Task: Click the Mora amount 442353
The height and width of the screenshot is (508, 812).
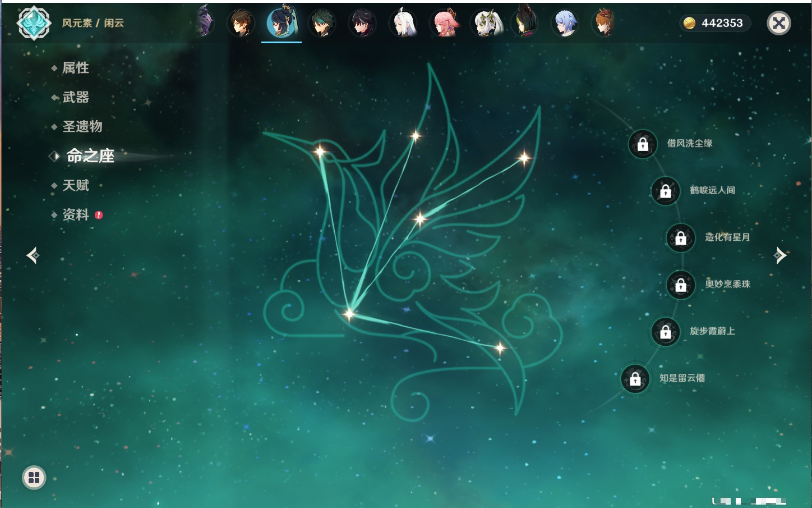Action: pyautogui.click(x=722, y=23)
